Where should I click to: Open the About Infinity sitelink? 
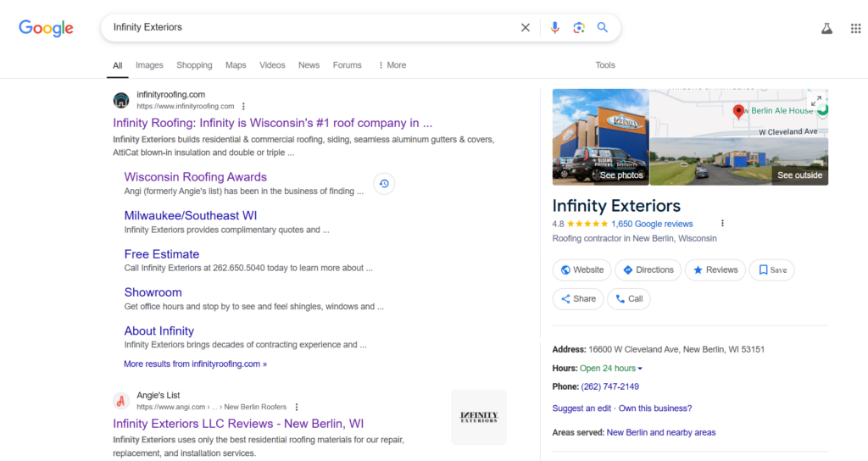159,331
